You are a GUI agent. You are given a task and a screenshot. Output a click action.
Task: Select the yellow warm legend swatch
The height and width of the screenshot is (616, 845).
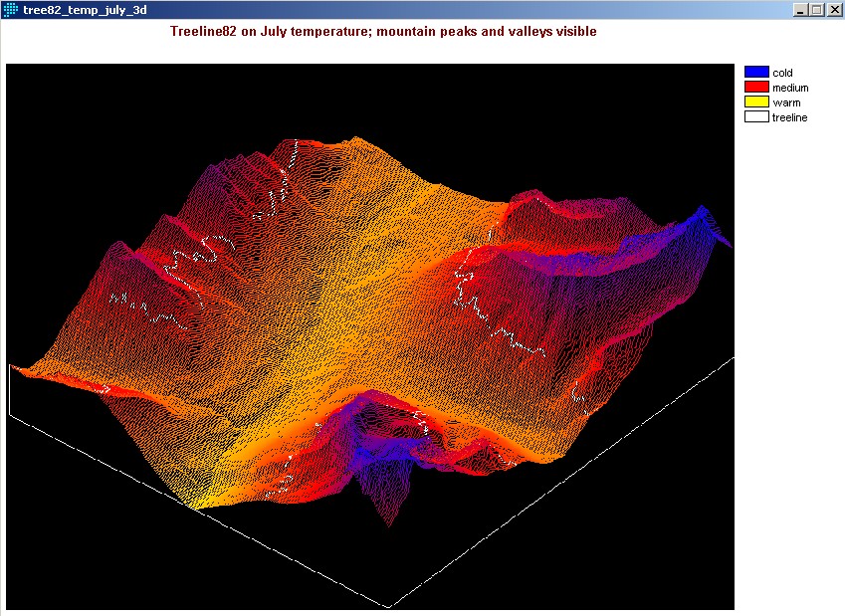756,103
